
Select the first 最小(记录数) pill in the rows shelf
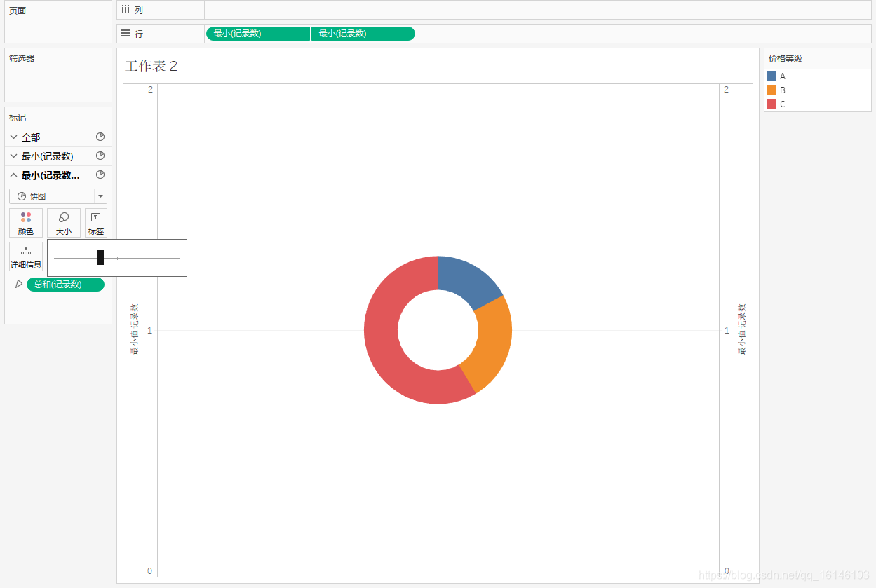257,33
